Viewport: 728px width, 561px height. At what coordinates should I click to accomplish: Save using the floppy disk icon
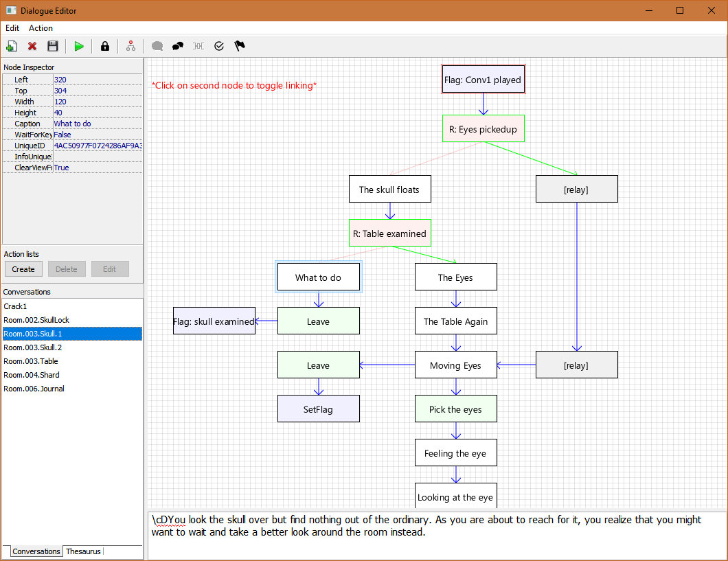[x=52, y=46]
